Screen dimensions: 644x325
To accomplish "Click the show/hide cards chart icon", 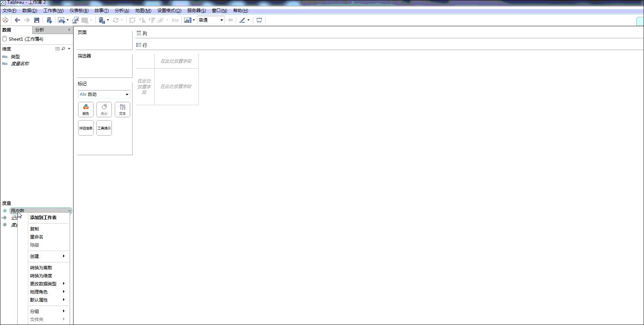I will pyautogui.click(x=188, y=20).
